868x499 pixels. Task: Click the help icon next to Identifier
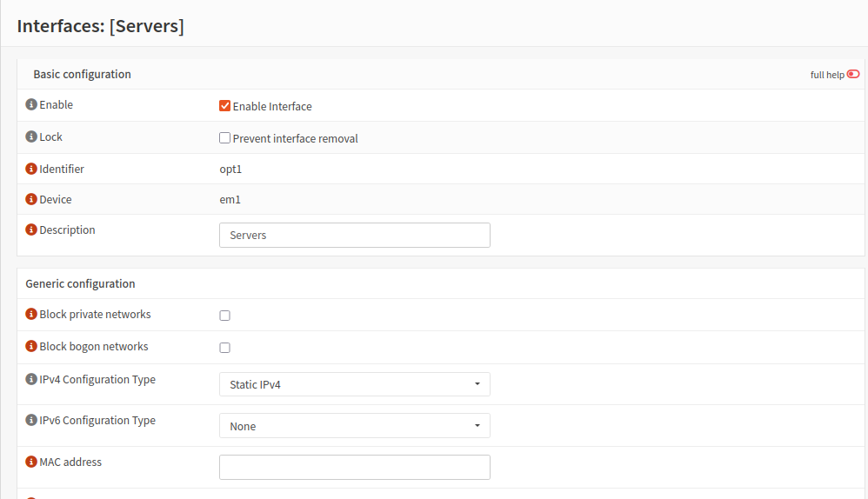tap(31, 170)
